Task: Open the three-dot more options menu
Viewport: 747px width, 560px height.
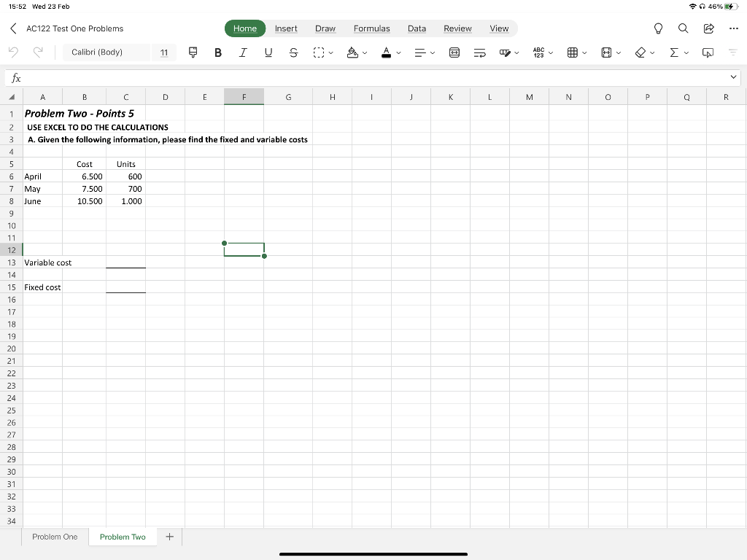Action: click(734, 28)
